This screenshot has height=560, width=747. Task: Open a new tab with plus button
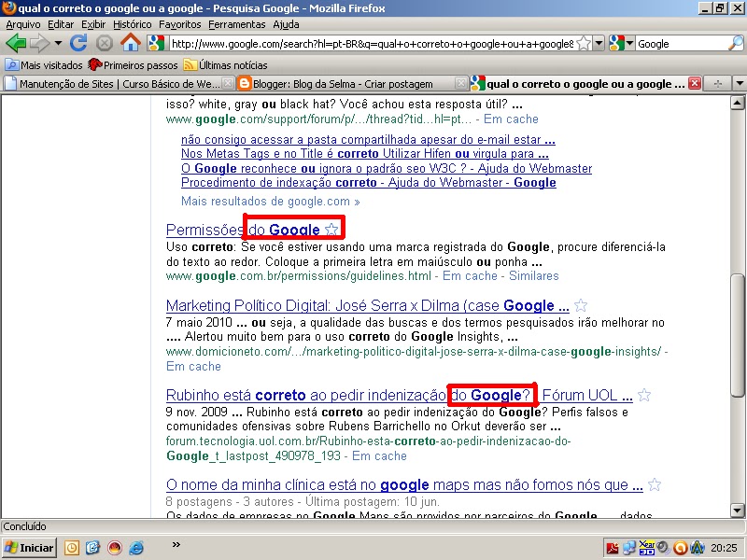[x=718, y=83]
